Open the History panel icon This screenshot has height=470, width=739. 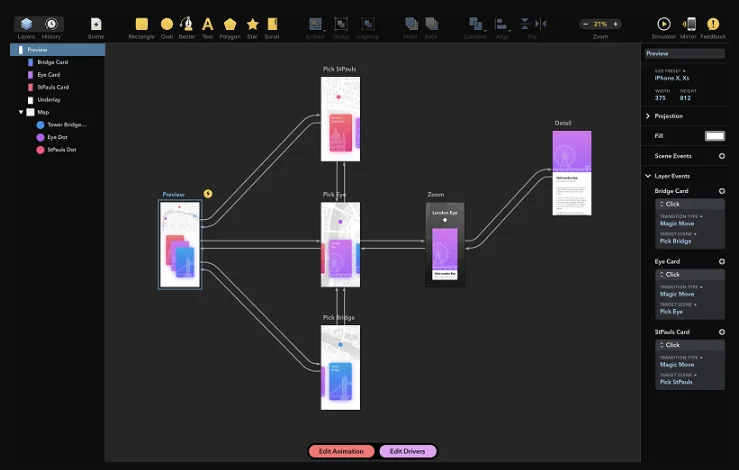(x=51, y=24)
